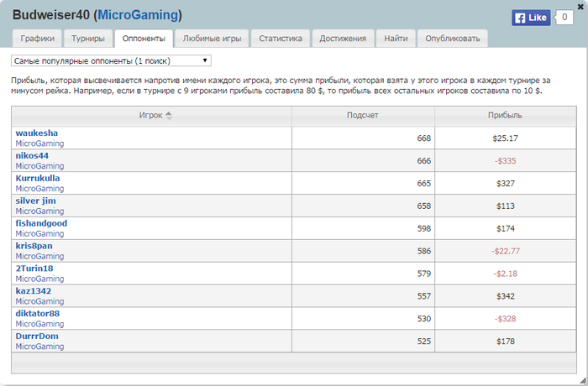Click the count value 668
Viewport: 588px width, 386px height.
[x=423, y=138]
